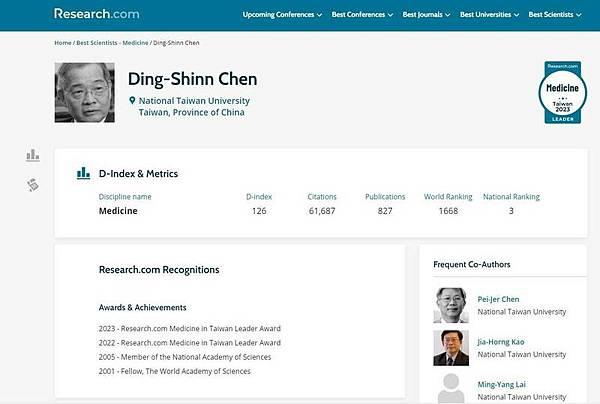The height and width of the screenshot is (404, 600).
Task: Go to Home breadcrumb link
Action: coord(62,44)
